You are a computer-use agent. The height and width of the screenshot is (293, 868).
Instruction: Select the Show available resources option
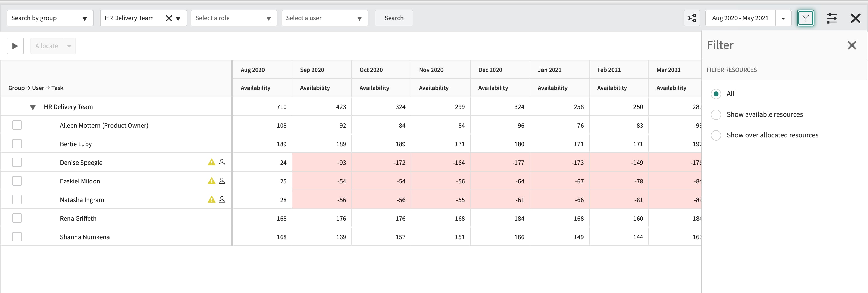pos(716,114)
